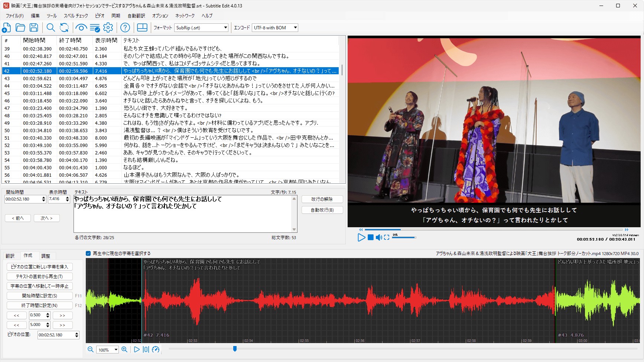The width and height of the screenshot is (644, 362).
Task: Open the 自動翻訳 menu
Action: point(136,16)
